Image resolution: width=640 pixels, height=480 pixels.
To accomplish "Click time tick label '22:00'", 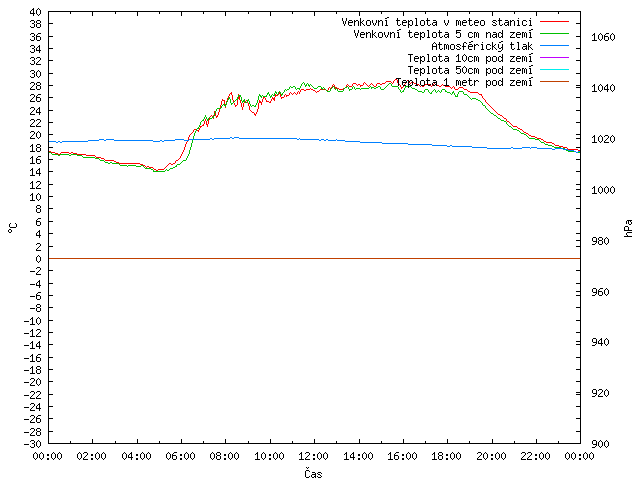I will 536,456.
